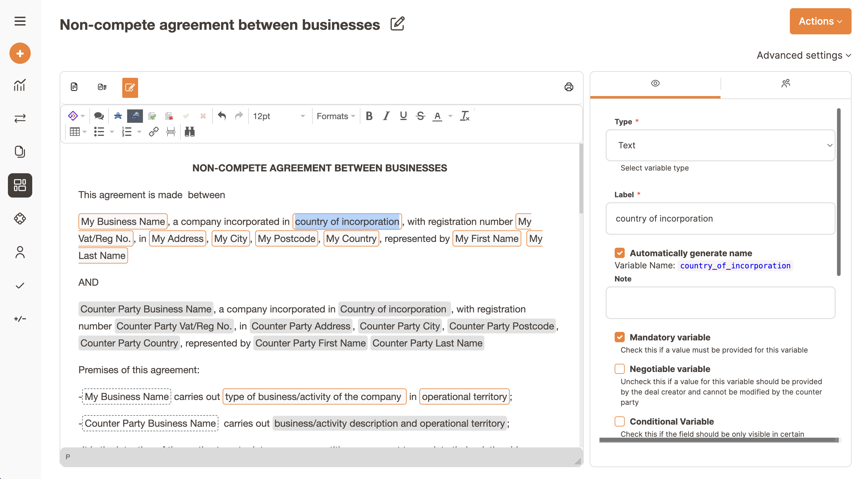Open the bullet list style arrow
The height and width of the screenshot is (479, 868).
112,132
